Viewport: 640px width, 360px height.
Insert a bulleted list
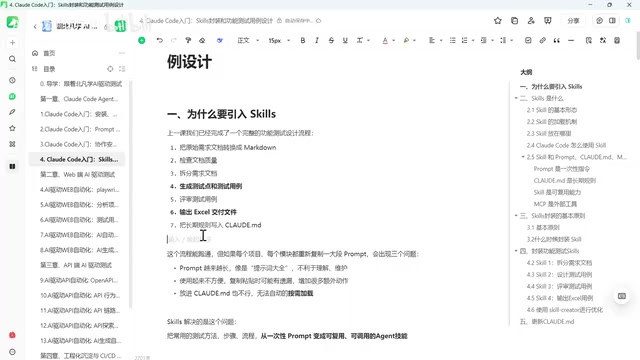click(x=453, y=40)
